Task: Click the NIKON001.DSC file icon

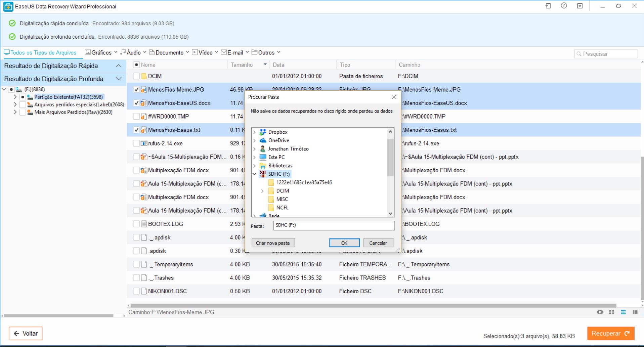Action: (x=144, y=291)
